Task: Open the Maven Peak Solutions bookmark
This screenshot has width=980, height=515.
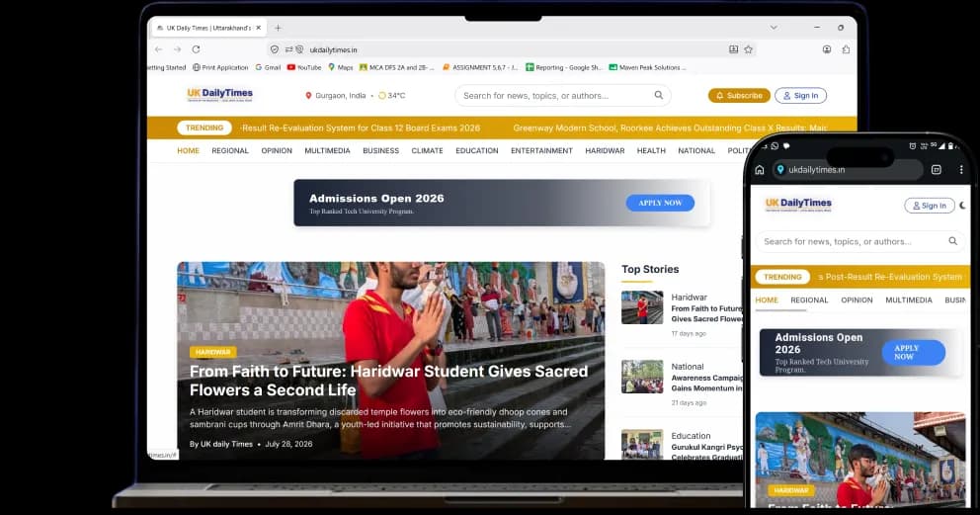Action: pos(647,67)
